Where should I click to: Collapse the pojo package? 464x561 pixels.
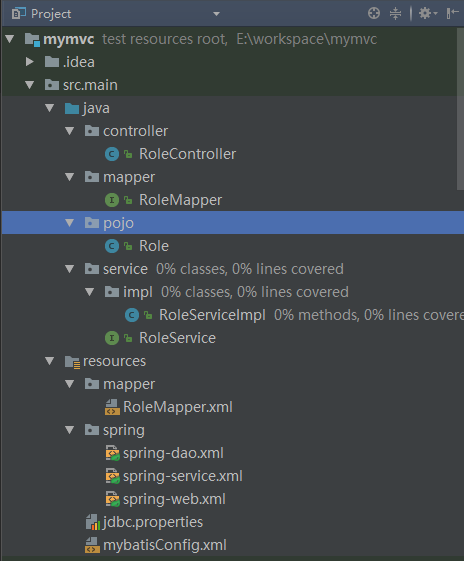click(x=70, y=223)
